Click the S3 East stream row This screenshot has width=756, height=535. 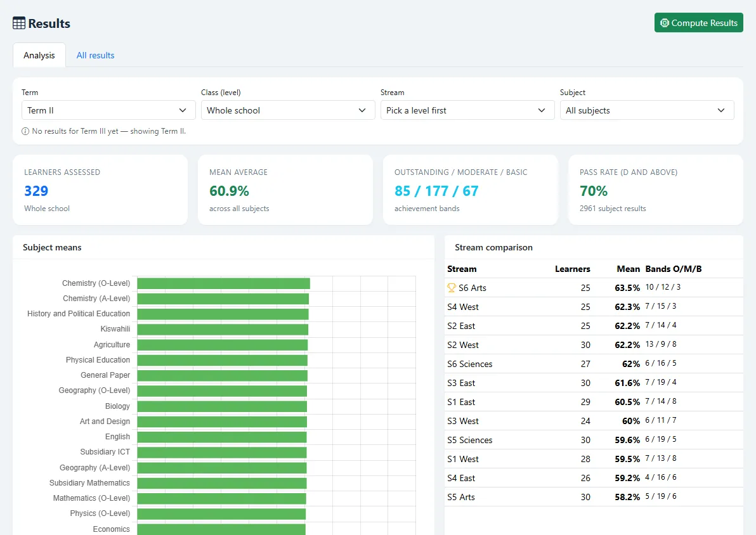click(594, 383)
